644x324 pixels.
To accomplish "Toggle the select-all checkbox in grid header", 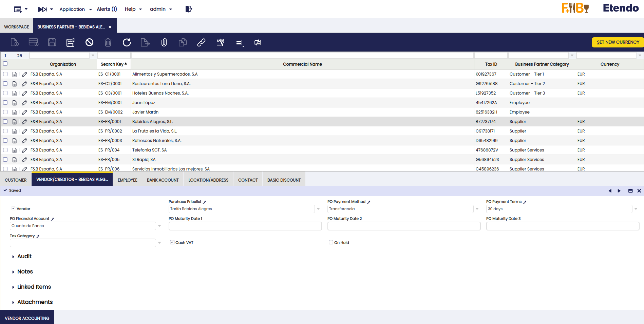I will pos(5,64).
